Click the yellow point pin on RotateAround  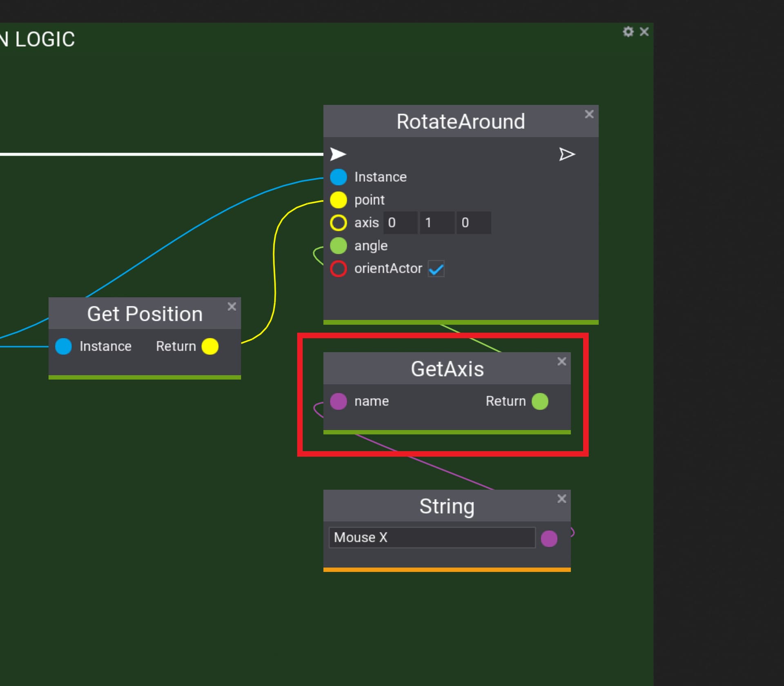(339, 200)
